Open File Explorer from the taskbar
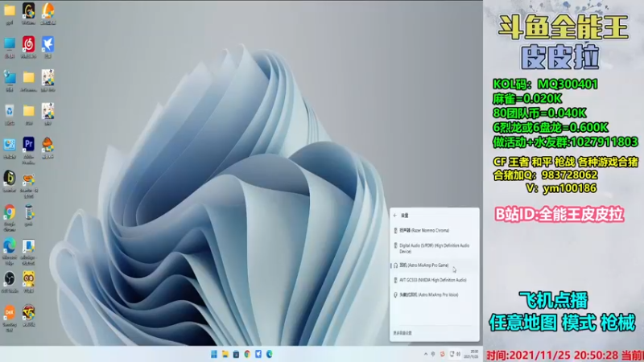The height and width of the screenshot is (362, 644). coord(225,354)
